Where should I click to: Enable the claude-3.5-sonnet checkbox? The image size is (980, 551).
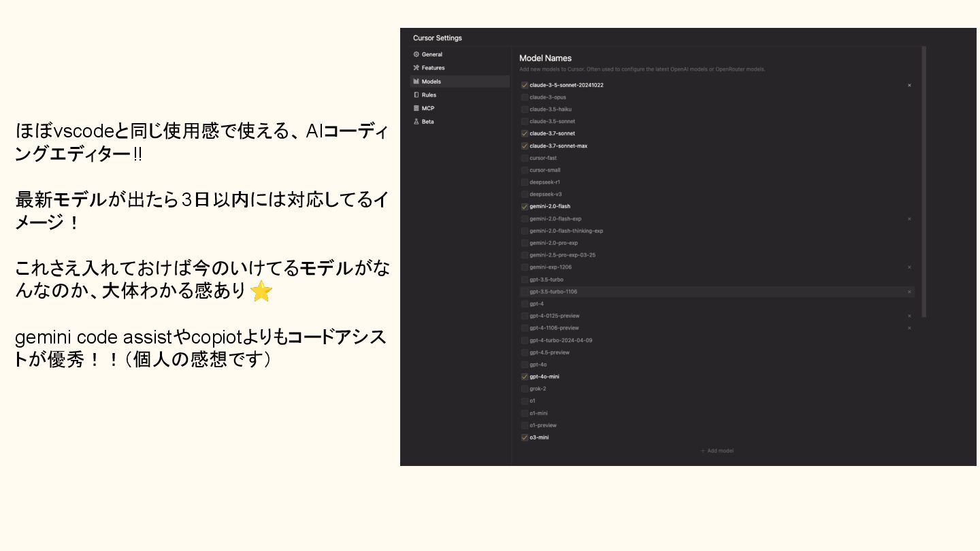(x=525, y=122)
